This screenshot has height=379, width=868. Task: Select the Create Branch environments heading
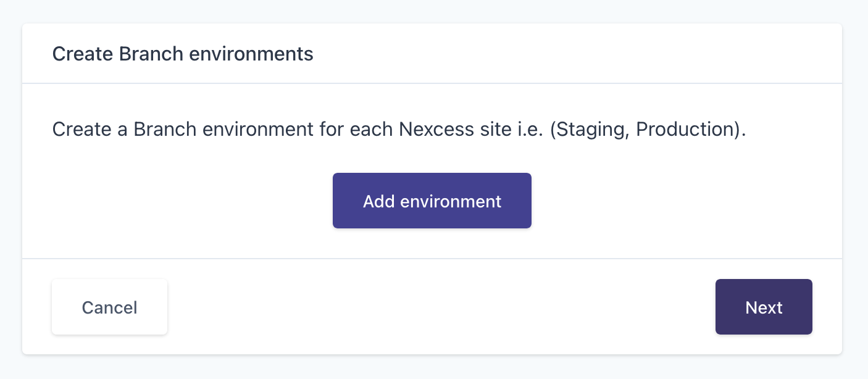(x=183, y=54)
